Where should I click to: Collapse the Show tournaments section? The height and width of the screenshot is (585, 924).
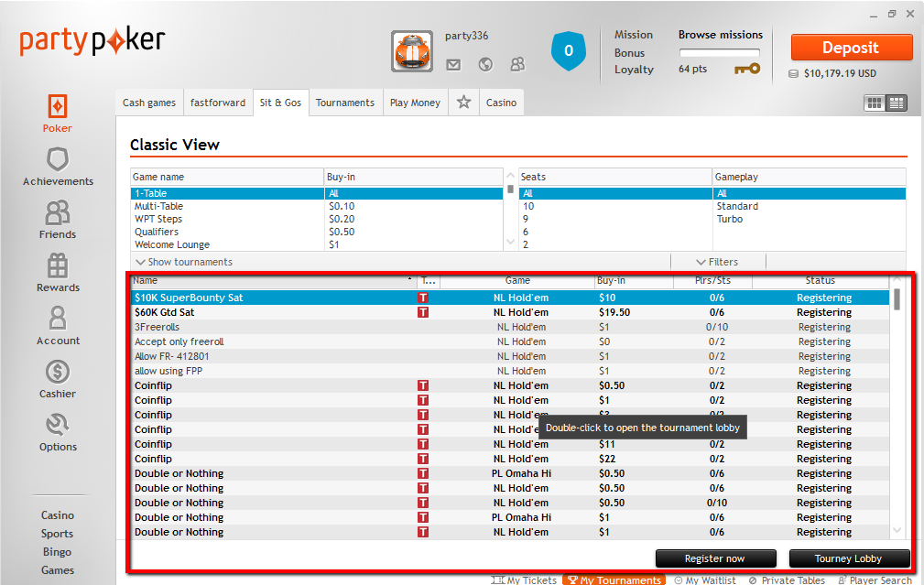pos(184,262)
